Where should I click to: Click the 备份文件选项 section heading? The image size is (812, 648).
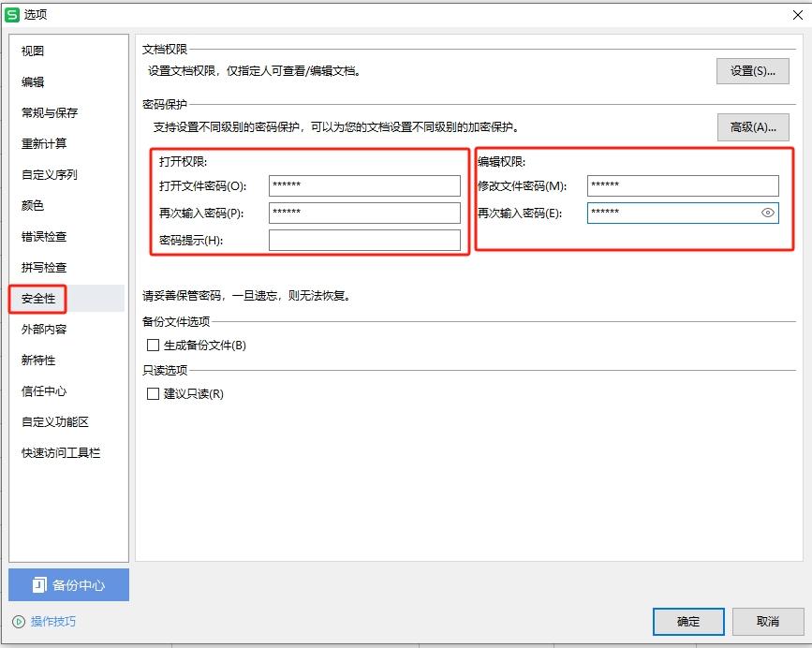click(x=176, y=321)
